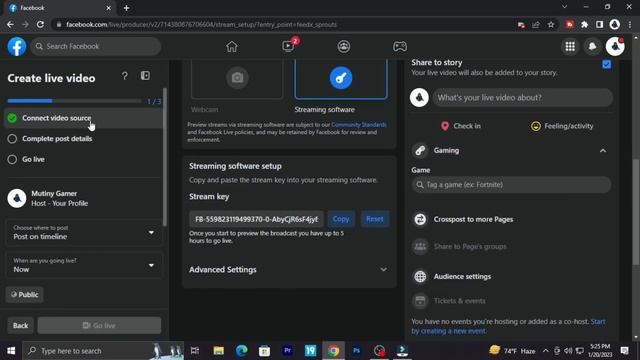Open the Action Center notifications icon
This screenshot has width=640, height=360.
pos(624,351)
